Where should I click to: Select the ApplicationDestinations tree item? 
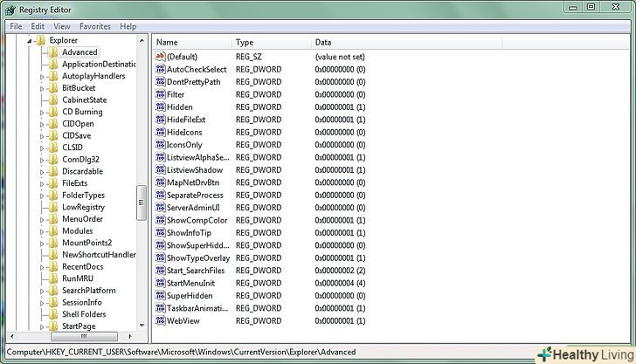tap(99, 64)
